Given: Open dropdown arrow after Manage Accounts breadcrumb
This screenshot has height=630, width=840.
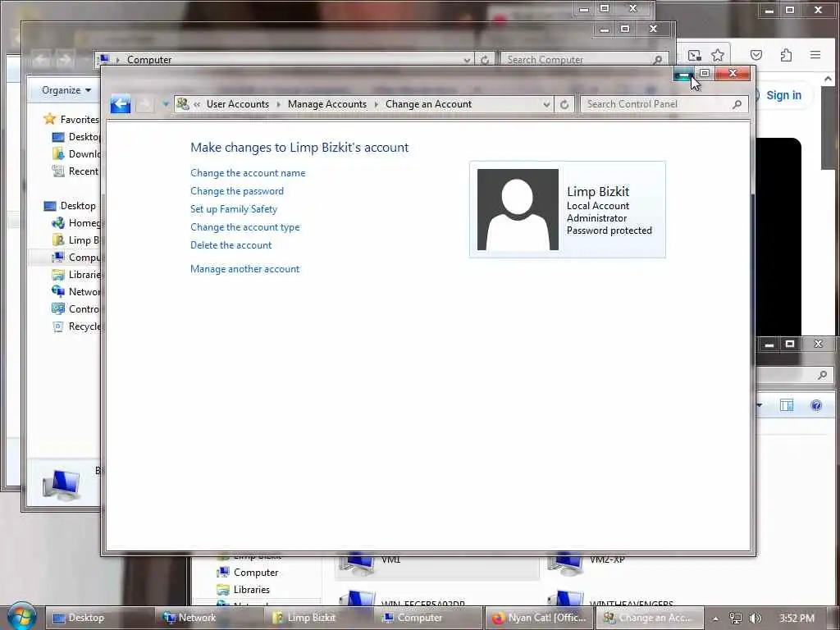Looking at the screenshot, I should (376, 104).
